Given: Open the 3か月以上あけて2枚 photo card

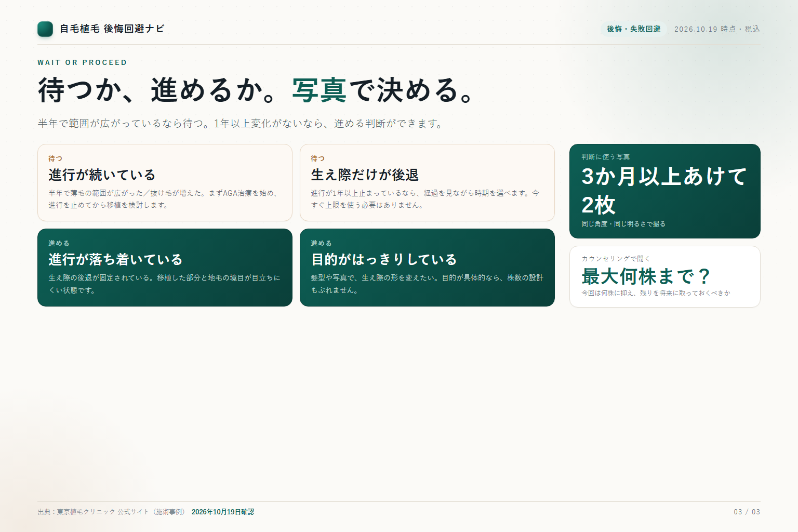Looking at the screenshot, I should pyautogui.click(x=665, y=191).
